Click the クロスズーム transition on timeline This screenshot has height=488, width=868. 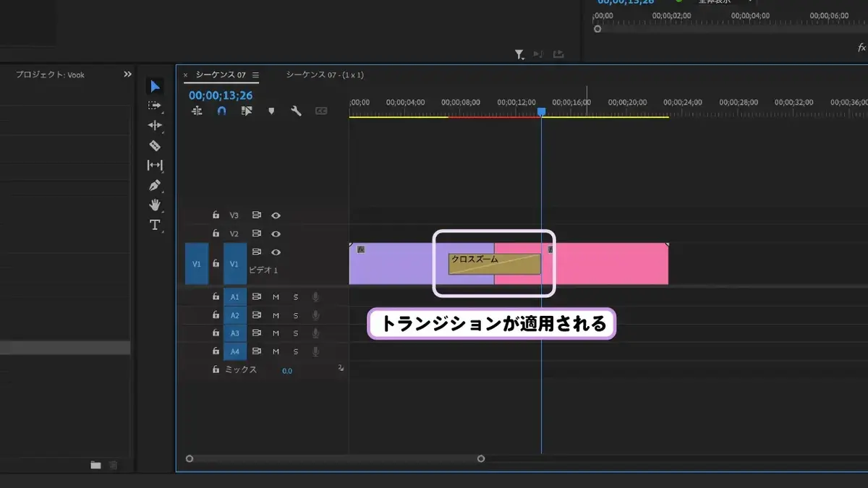point(495,264)
